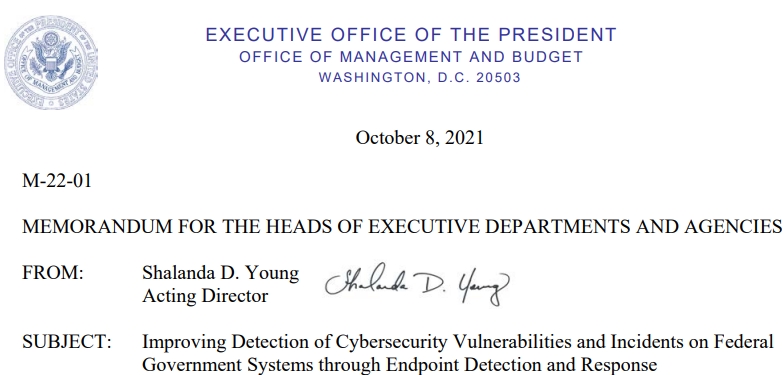Click the Acting Director title

(205, 296)
